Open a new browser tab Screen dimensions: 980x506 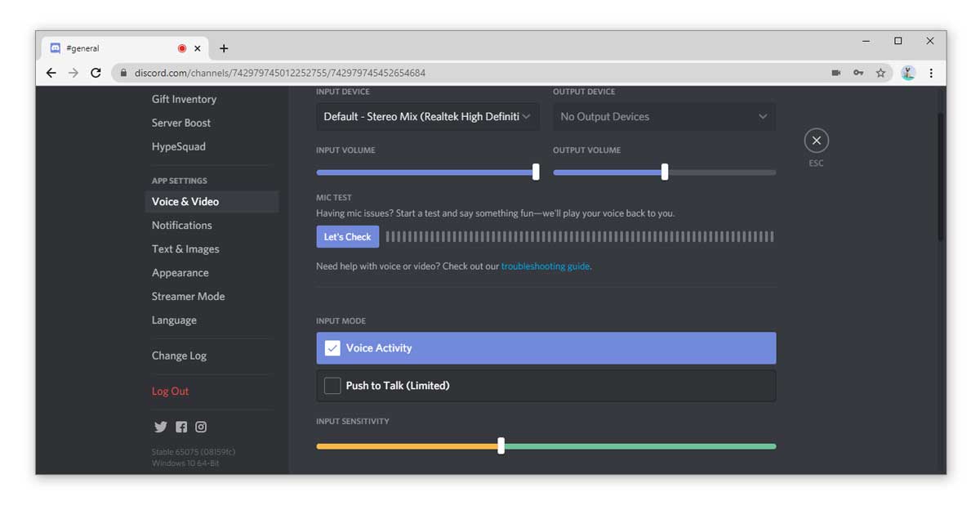tap(224, 48)
